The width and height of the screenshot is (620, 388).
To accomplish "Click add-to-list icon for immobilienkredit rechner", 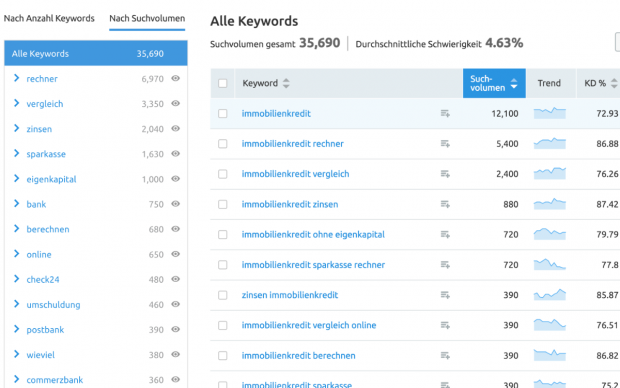I will click(x=445, y=144).
